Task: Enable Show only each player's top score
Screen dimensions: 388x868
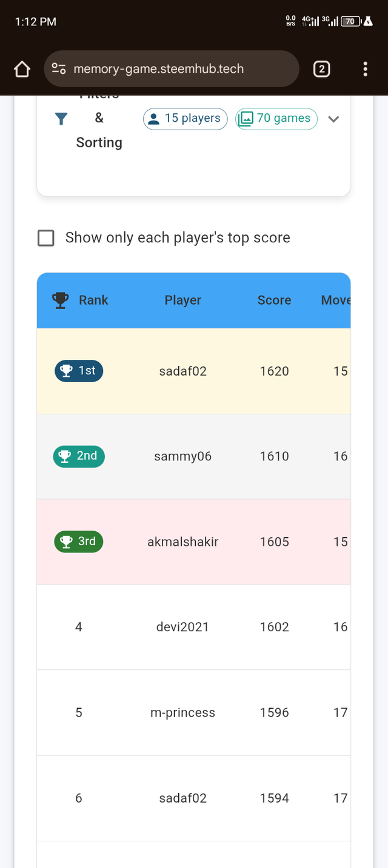Action: pyautogui.click(x=46, y=238)
